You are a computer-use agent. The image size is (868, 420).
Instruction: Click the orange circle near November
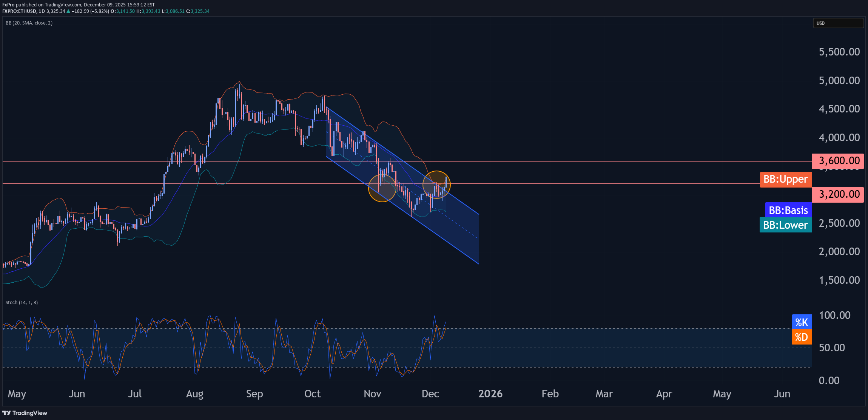pos(382,188)
